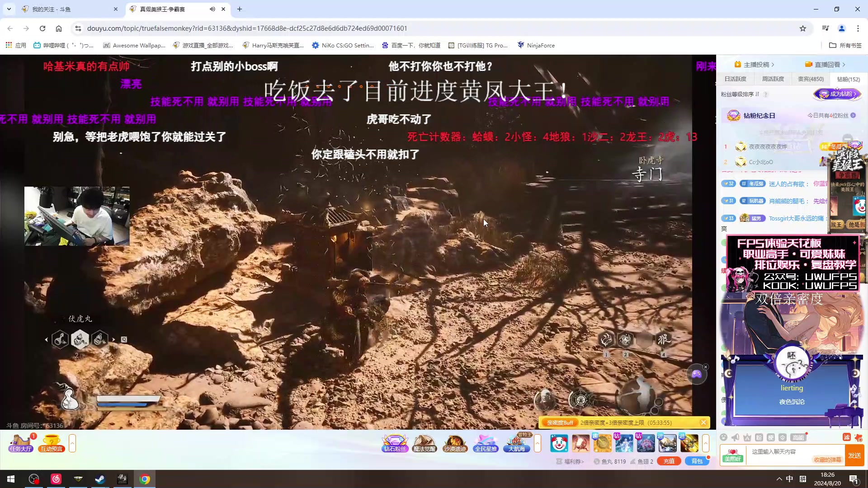Switch to the 周活跃度 tab
The width and height of the screenshot is (868, 488).
[x=773, y=79]
